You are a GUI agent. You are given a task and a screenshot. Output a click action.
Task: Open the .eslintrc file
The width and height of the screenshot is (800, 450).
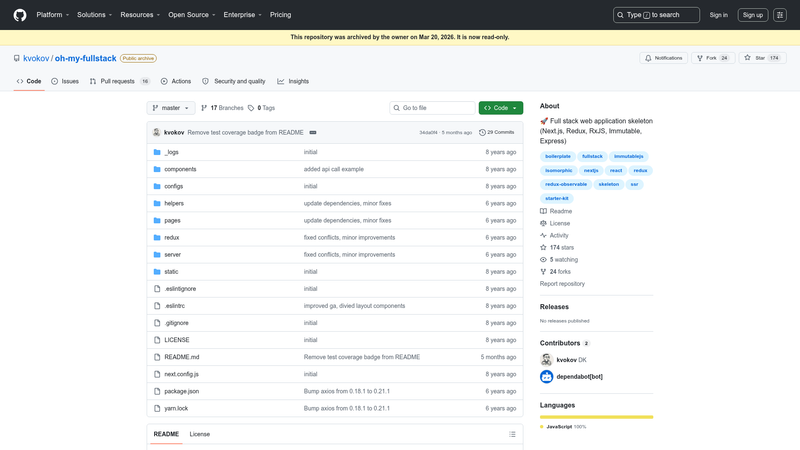[174, 306]
